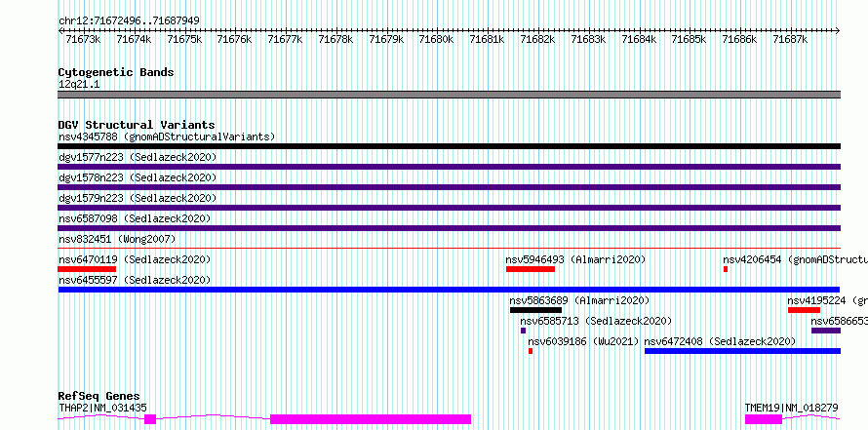Select the red bar under nsv4195224
Viewport: 868px width, 430px height.
point(804,310)
